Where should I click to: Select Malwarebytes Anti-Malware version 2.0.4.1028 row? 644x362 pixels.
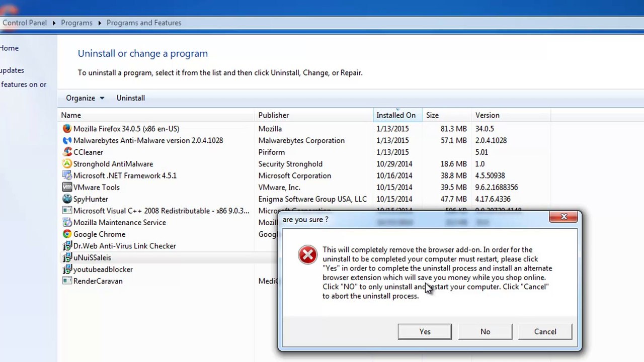click(148, 140)
